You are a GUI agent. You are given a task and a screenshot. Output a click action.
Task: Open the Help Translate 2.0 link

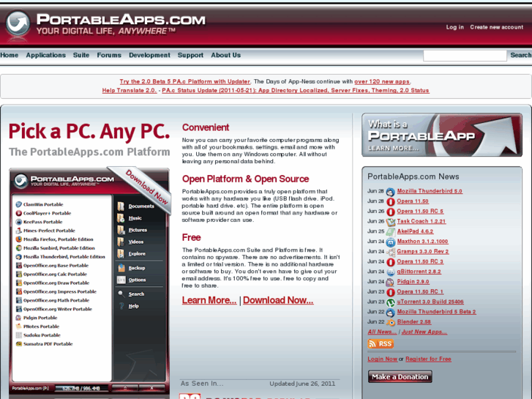tap(130, 90)
